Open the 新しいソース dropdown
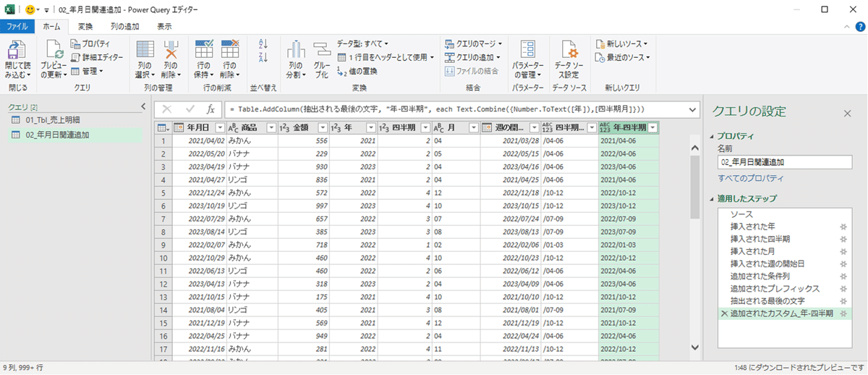The height and width of the screenshot is (375, 868). pos(621,43)
